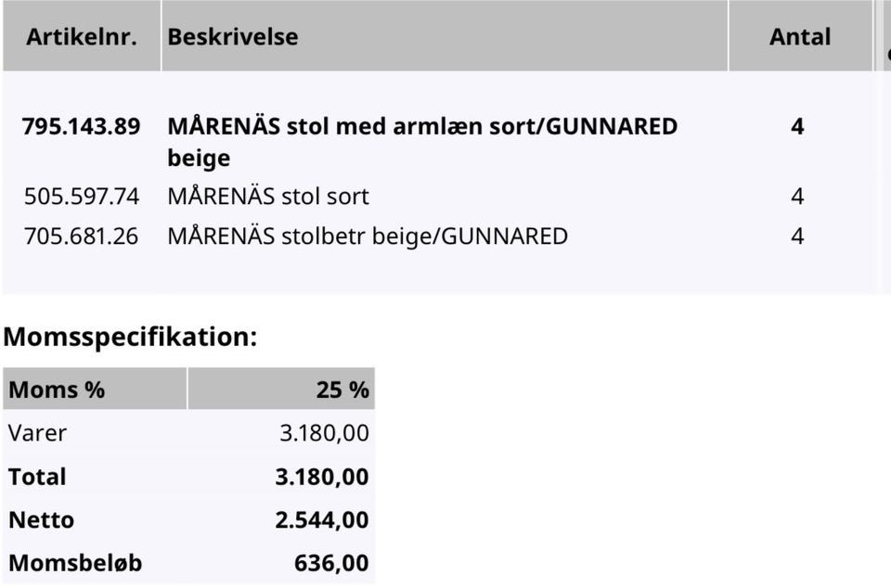Click the Momsspecifikation heading

130,337
